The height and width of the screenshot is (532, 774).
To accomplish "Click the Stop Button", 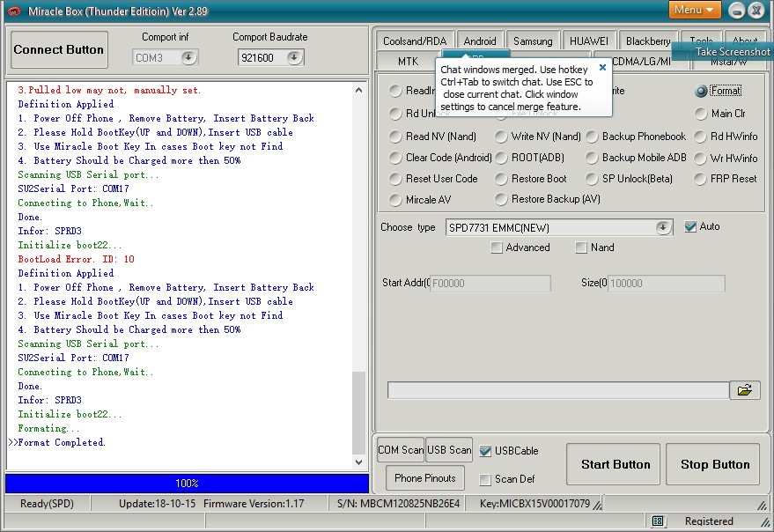I will (712, 464).
